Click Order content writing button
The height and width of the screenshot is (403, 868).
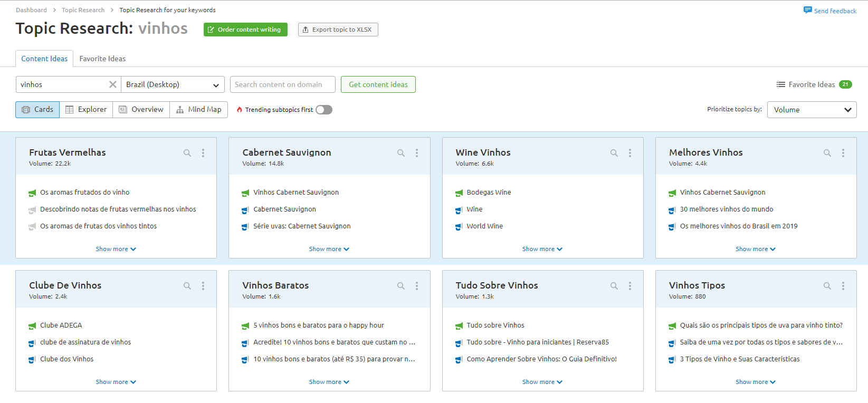[x=245, y=30]
